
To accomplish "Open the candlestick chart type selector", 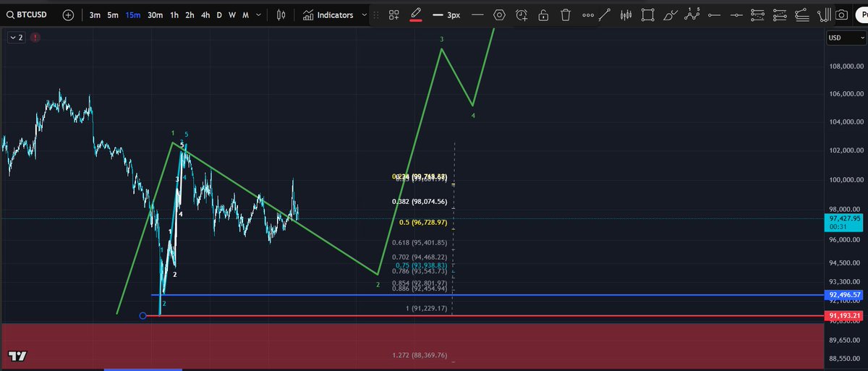I will 283,14.
